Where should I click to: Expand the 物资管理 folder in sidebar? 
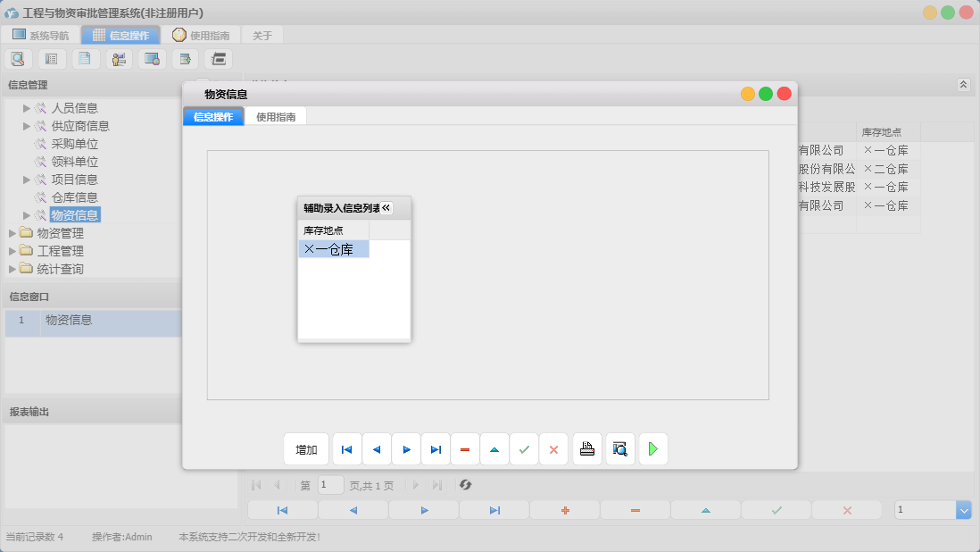12,233
